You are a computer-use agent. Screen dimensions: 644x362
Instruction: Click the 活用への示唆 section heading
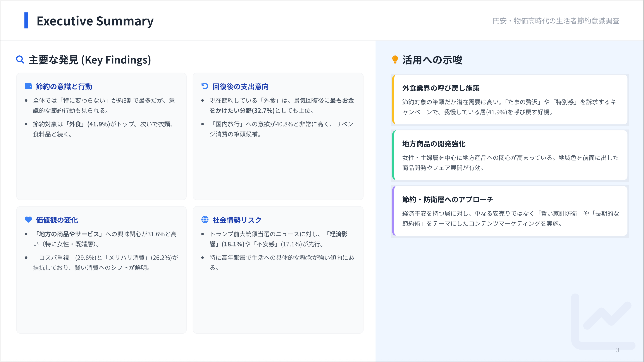click(x=432, y=60)
